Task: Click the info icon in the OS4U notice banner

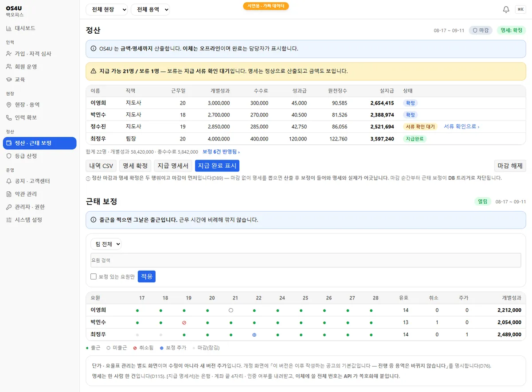Action: pyautogui.click(x=94, y=49)
